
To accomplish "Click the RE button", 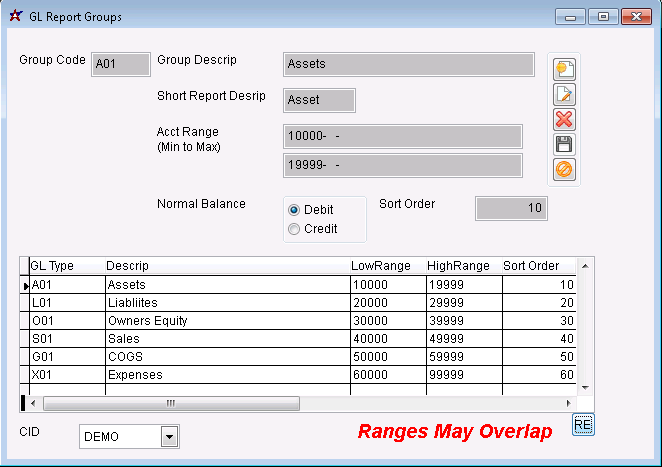I will (583, 425).
